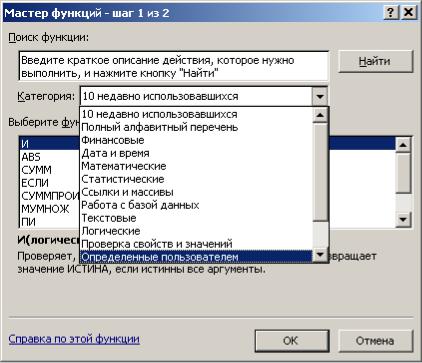
Task: Close the Мастер функций dialog
Action: pos(408,13)
